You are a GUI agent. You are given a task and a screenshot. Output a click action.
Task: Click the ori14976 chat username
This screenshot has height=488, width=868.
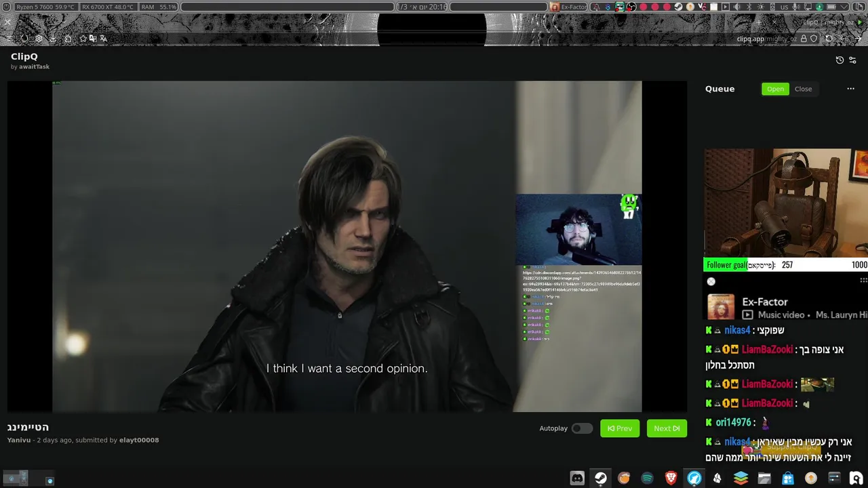734,422
